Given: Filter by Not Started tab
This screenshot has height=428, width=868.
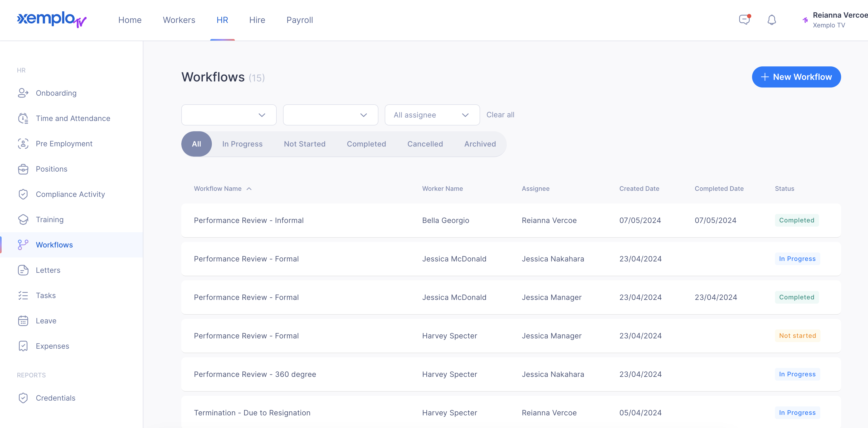Looking at the screenshot, I should click(305, 144).
